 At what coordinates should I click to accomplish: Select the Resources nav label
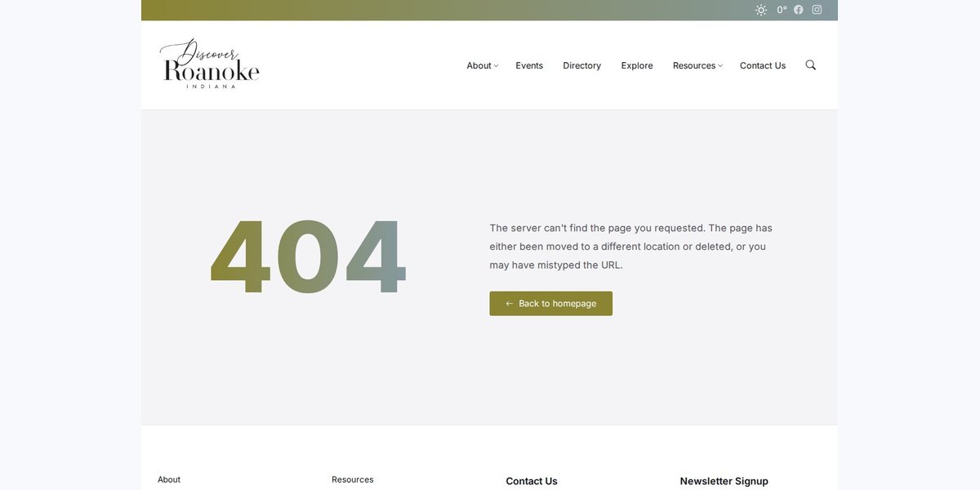tap(694, 65)
